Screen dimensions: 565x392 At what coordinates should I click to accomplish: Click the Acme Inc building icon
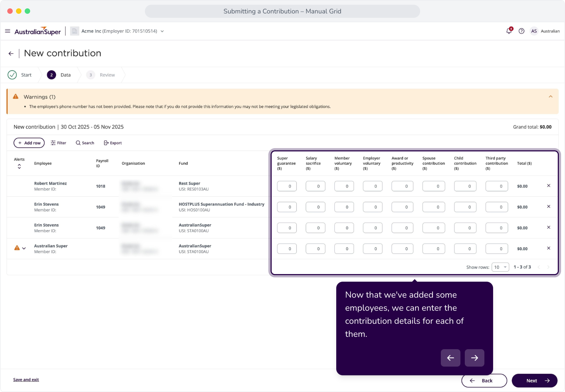pyautogui.click(x=75, y=31)
